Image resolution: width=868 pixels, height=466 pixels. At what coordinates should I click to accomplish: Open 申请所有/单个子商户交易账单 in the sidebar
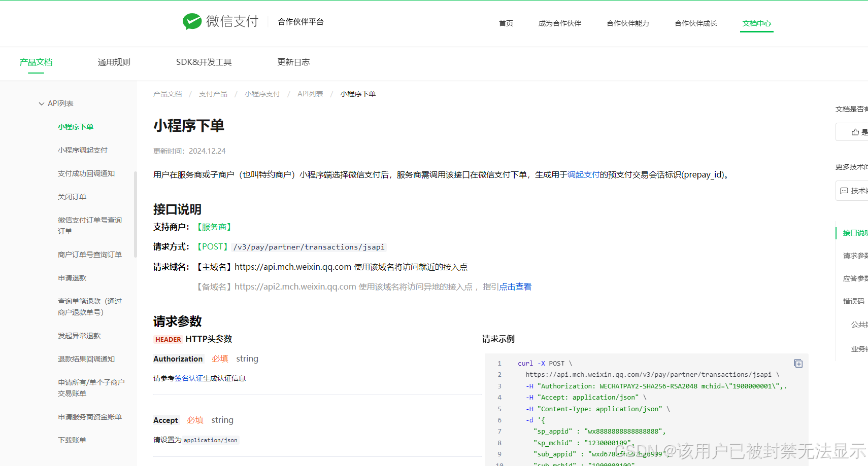[x=91, y=388]
